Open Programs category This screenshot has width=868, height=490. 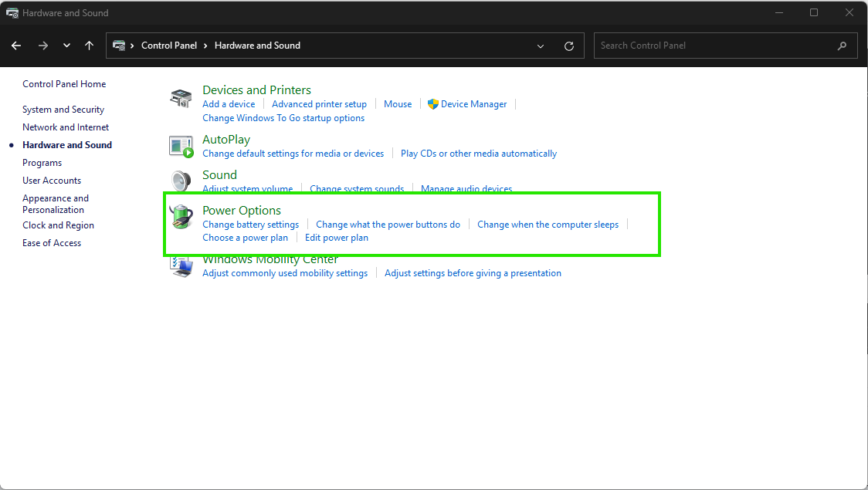click(x=42, y=163)
